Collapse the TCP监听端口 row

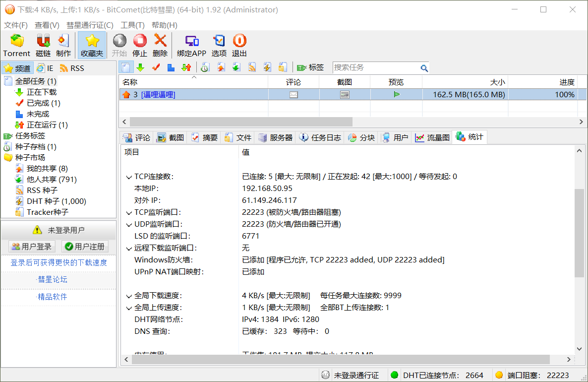(x=129, y=213)
